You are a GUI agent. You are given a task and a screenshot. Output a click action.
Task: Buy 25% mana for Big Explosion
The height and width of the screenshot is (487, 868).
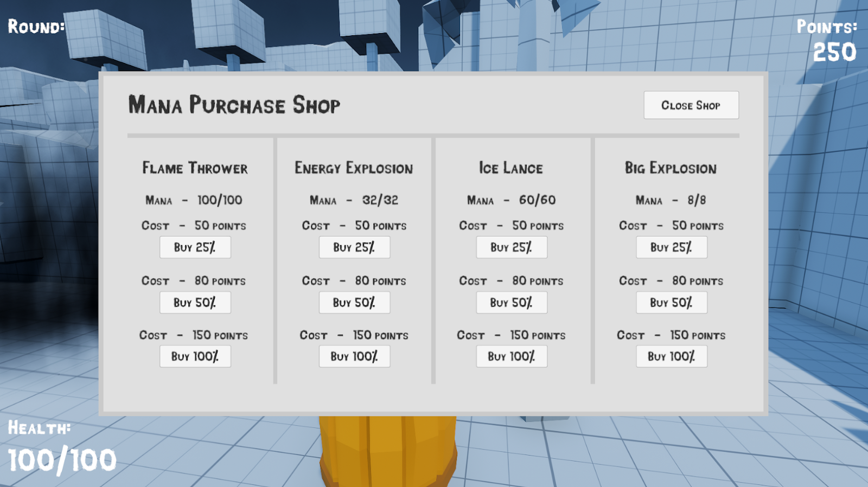(672, 247)
